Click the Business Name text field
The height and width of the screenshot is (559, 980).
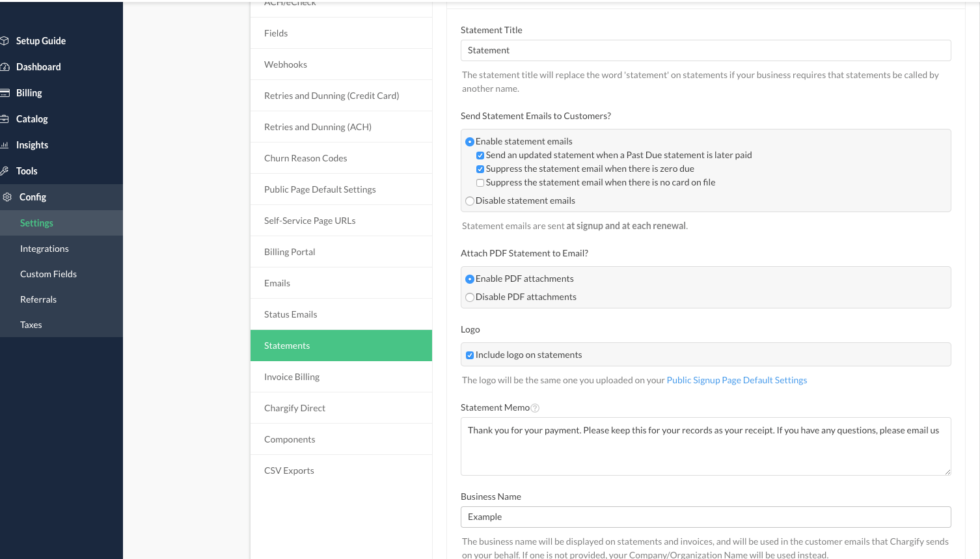(x=705, y=517)
